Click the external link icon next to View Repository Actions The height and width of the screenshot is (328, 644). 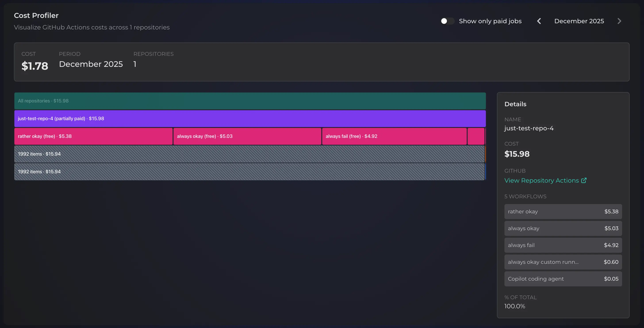tap(584, 180)
